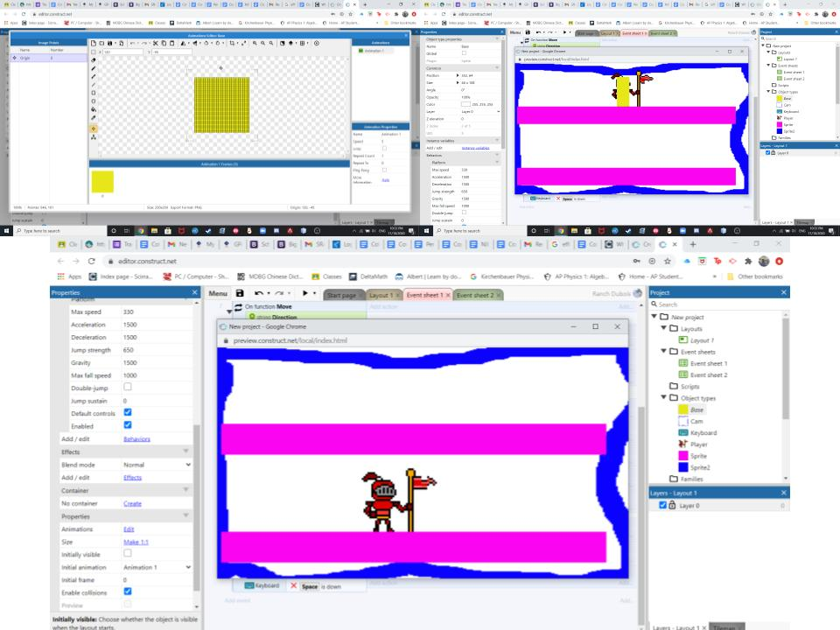Click the Player knight icon in bottom Project panel
Screen dimensions: 840x630
click(683, 444)
